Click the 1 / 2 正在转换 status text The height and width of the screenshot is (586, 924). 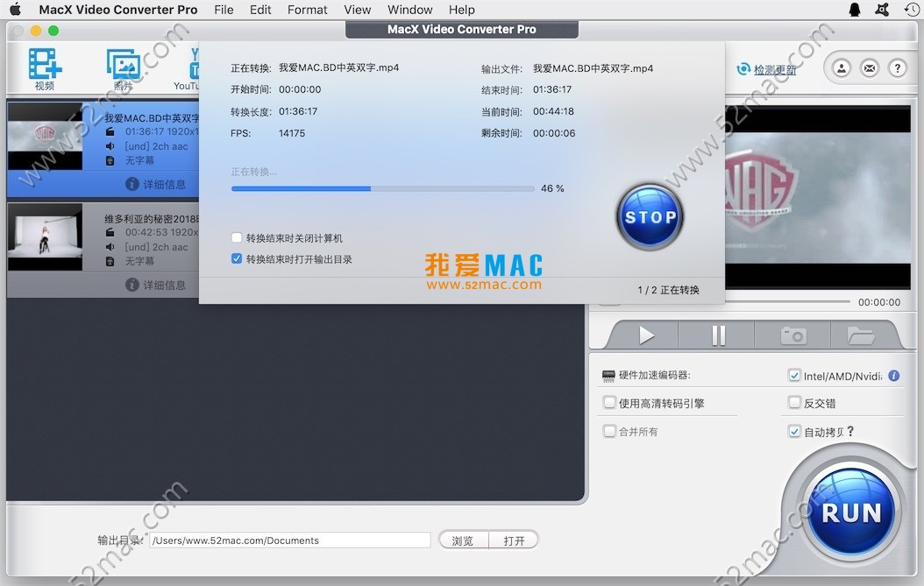[x=668, y=290]
